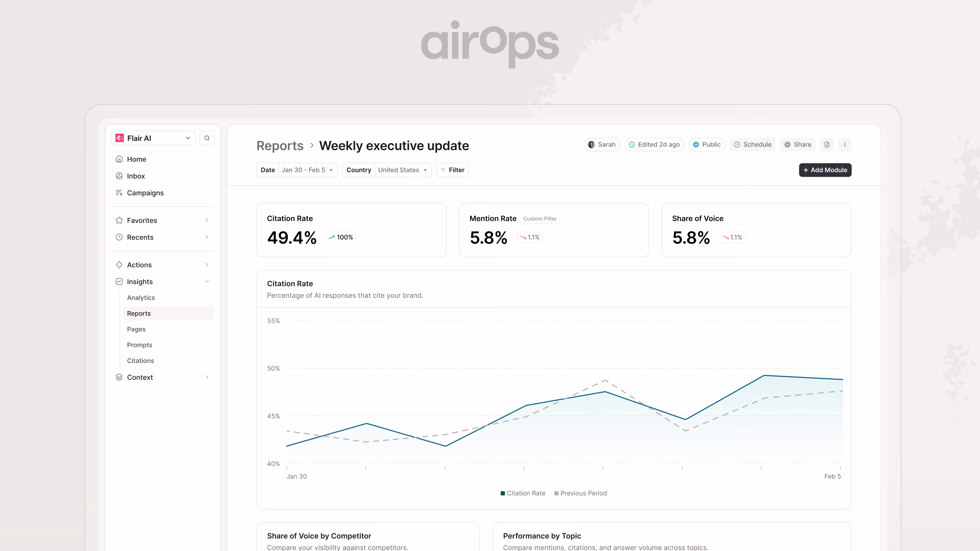Collapse the Insights section chevron

pos(207,281)
